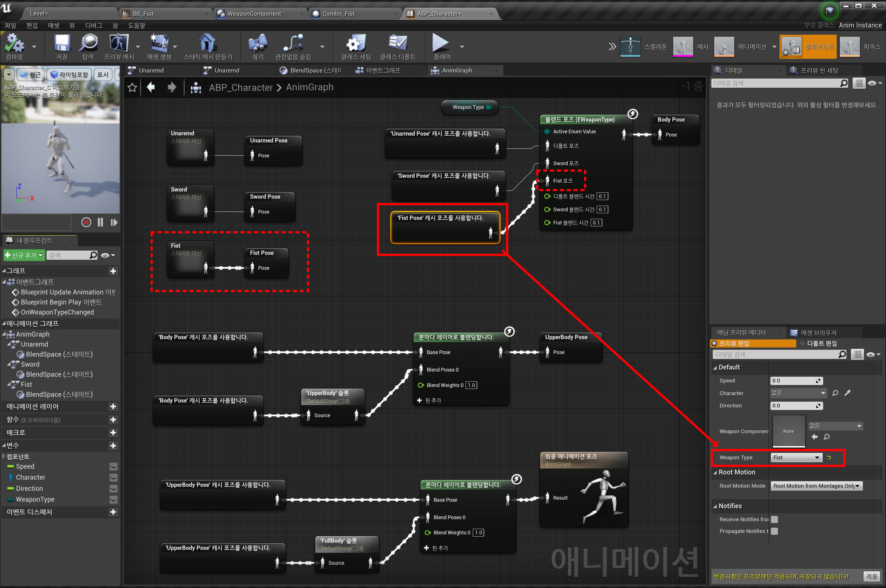
Task: Click Create Asset (애셋 생성) icon
Action: pyautogui.click(x=159, y=46)
